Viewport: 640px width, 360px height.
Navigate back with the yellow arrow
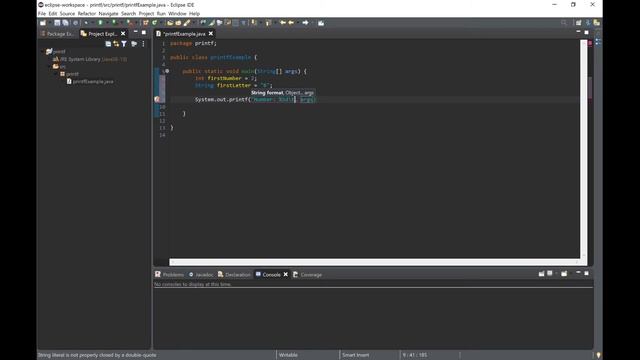click(291, 23)
